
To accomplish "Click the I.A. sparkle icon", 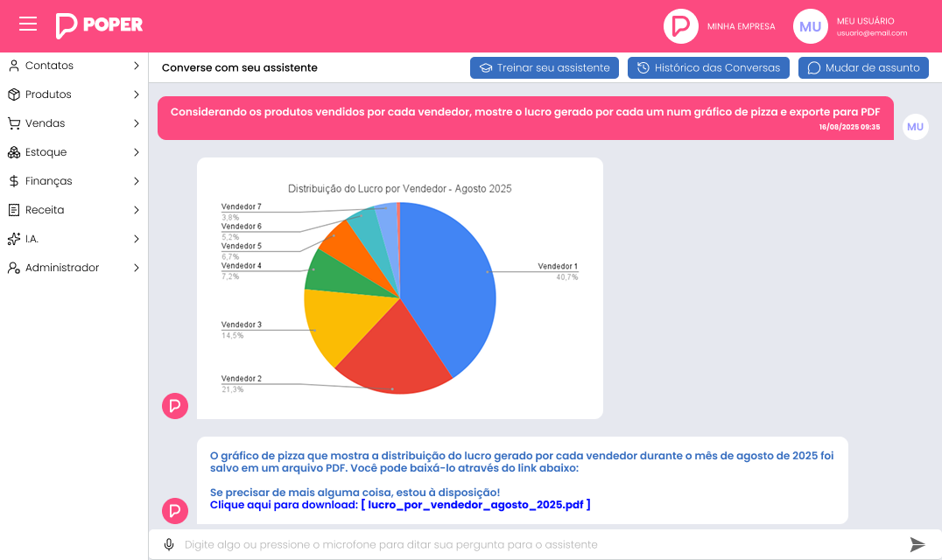I will (14, 239).
